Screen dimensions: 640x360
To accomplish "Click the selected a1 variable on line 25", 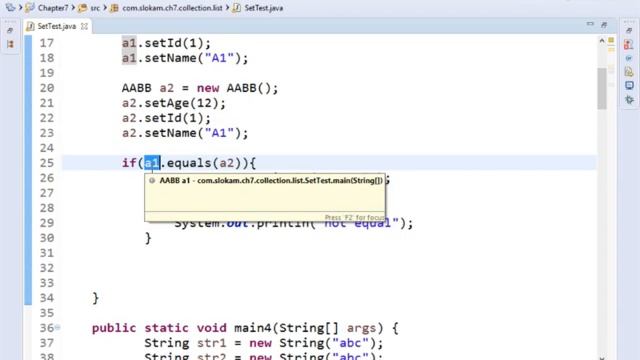I will point(152,163).
